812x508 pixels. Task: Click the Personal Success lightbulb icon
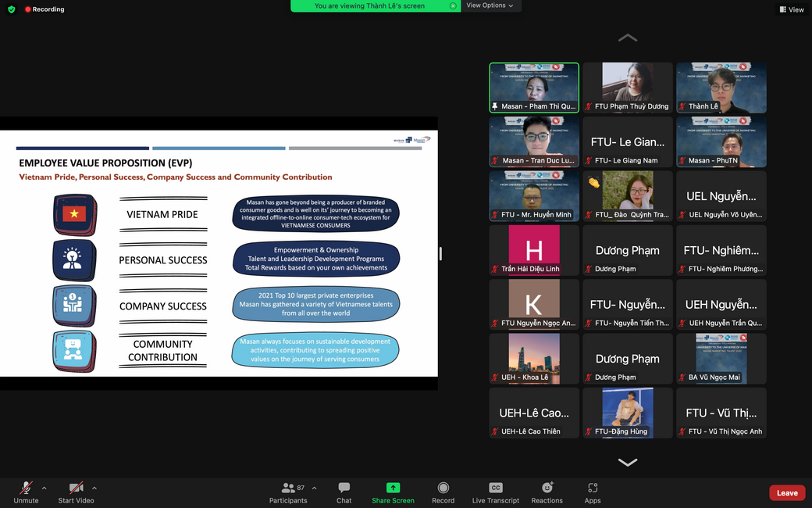point(73,259)
